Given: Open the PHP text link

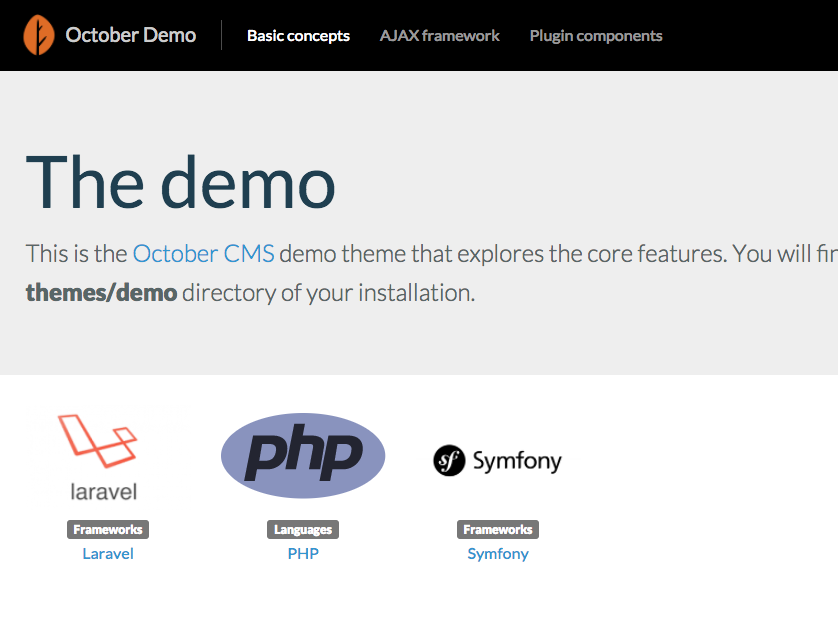Looking at the screenshot, I should (303, 554).
